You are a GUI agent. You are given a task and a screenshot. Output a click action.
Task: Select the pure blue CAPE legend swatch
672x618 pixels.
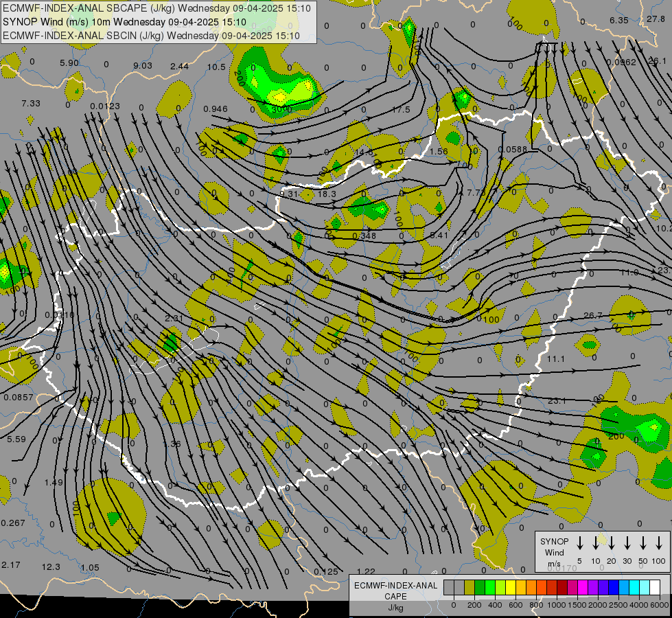613,588
